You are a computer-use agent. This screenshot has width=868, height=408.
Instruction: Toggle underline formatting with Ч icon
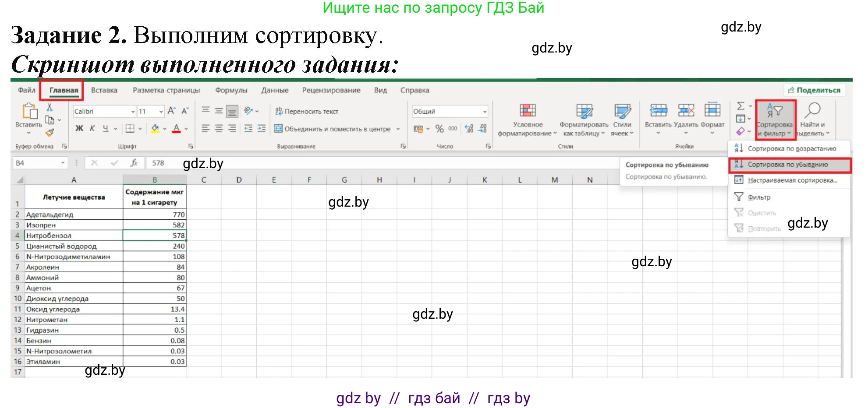coord(104,128)
